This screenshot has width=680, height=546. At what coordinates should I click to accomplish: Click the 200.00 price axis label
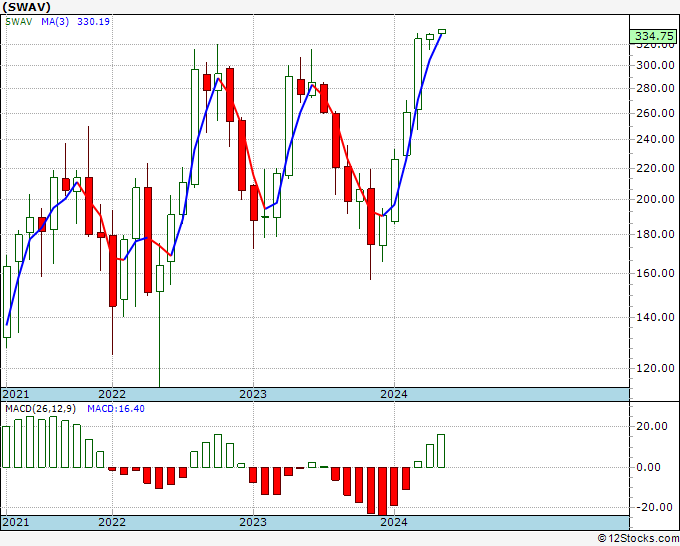pyautogui.click(x=655, y=199)
